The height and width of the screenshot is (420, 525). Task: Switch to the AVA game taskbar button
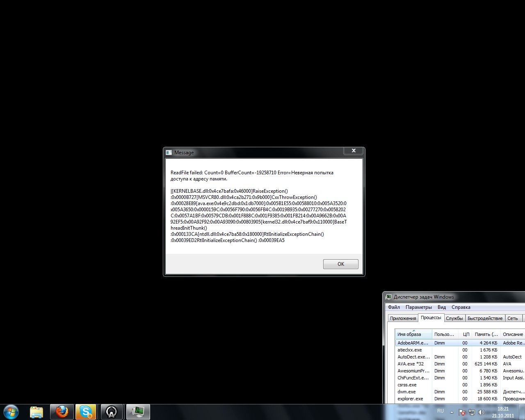click(112, 412)
